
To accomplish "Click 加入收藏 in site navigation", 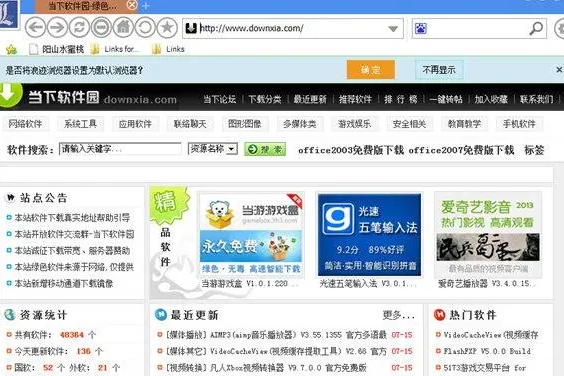I will tap(491, 99).
